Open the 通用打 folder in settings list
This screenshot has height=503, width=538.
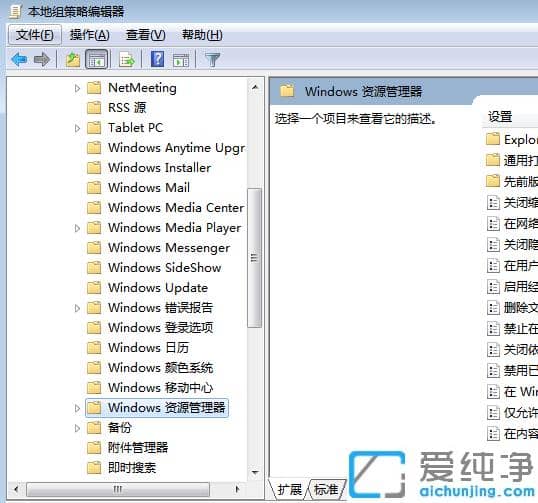pos(512,160)
